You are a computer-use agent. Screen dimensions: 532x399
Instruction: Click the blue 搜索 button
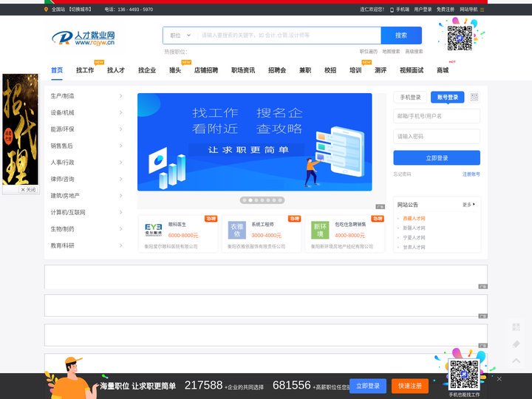[x=401, y=35]
